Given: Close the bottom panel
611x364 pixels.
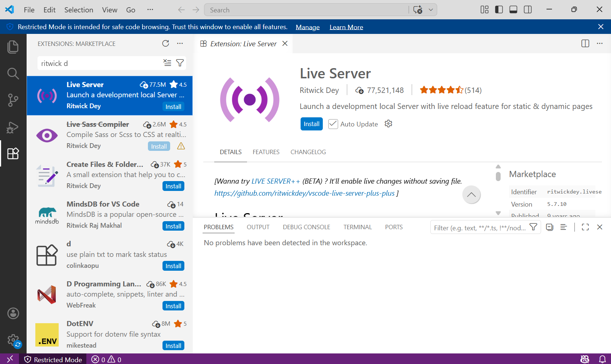Looking at the screenshot, I should 600,227.
